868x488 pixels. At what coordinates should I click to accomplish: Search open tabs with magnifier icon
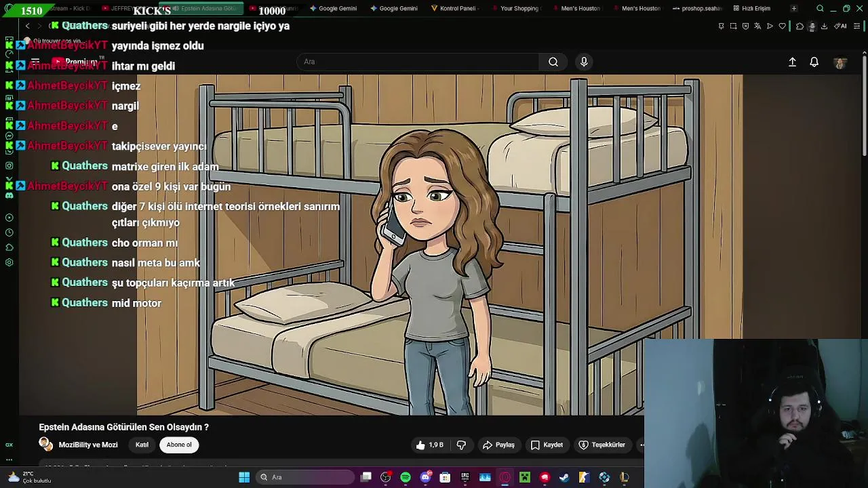(820, 8)
